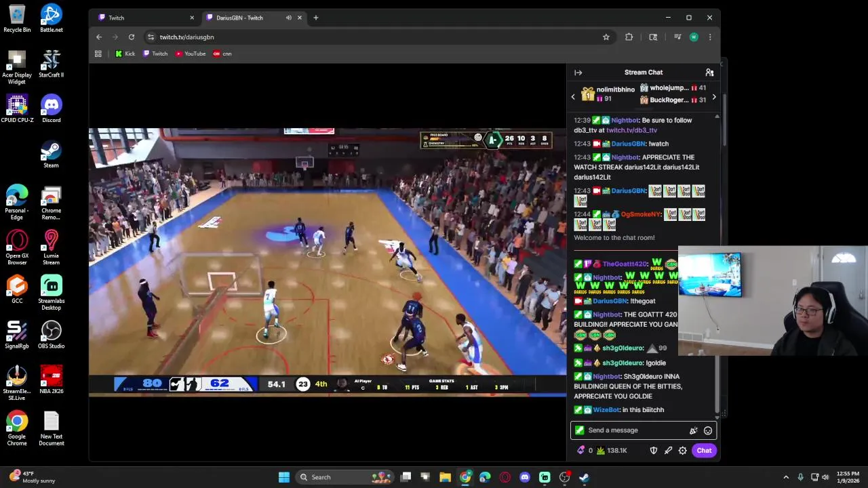Select the SignalRgb desktop icon
The width and height of the screenshot is (868, 488).
17,335
